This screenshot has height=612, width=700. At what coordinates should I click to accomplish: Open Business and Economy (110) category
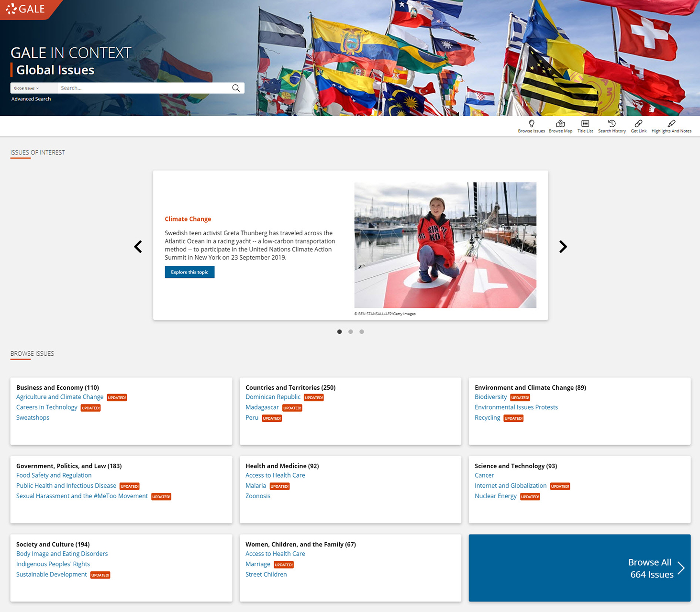(57, 388)
